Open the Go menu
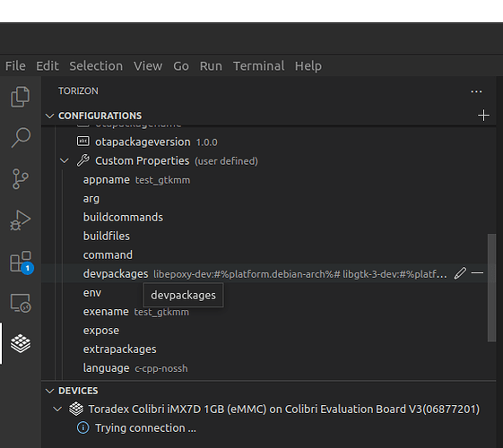503x448 pixels. point(181,66)
